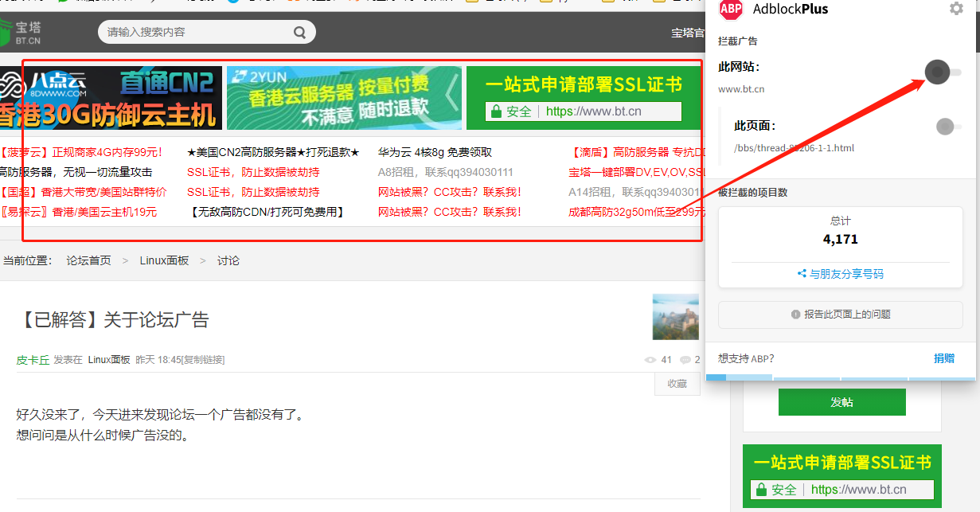Click the ABP logo in popup
Viewport: 980px width, 512px height.
click(731, 9)
